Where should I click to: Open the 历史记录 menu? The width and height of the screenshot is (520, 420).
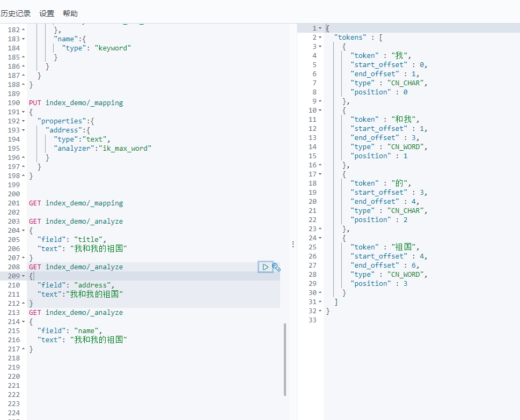coord(16,13)
